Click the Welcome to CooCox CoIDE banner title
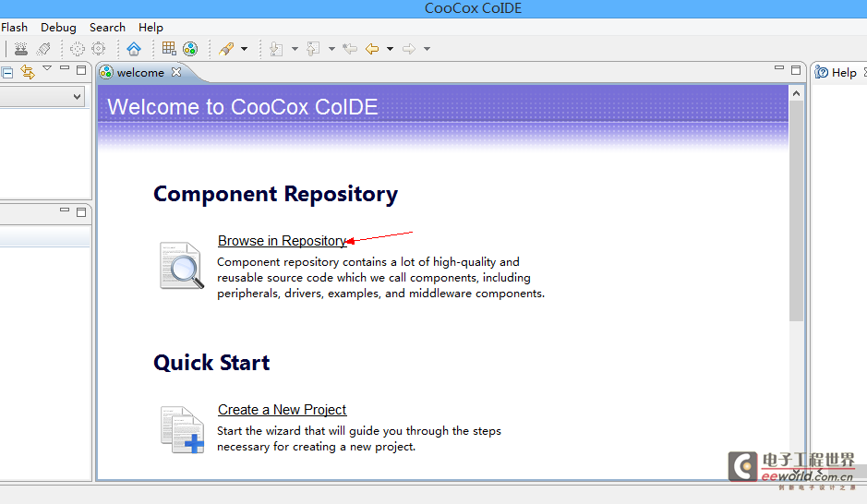 [x=243, y=107]
